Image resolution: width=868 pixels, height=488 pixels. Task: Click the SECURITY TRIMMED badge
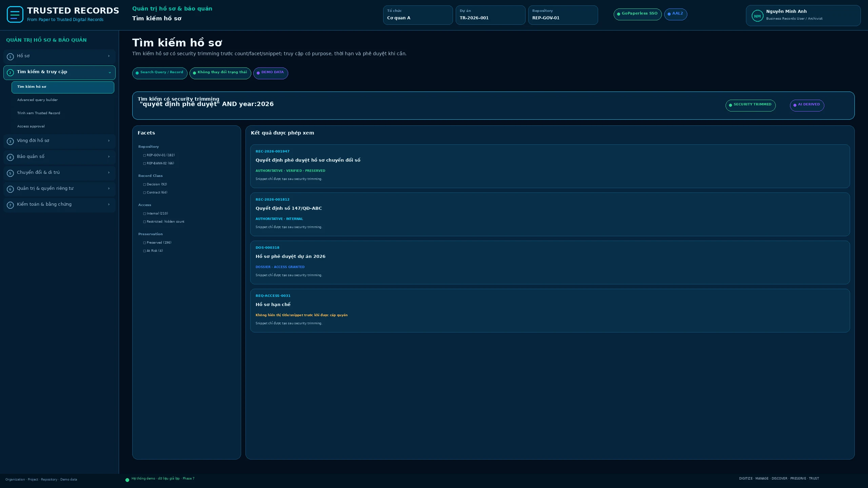750,105
